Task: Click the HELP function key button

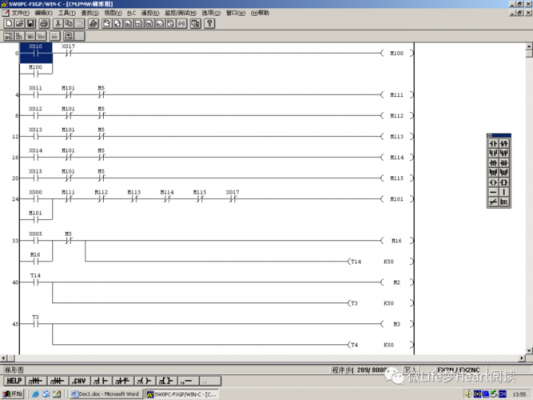Action: pos(14,381)
